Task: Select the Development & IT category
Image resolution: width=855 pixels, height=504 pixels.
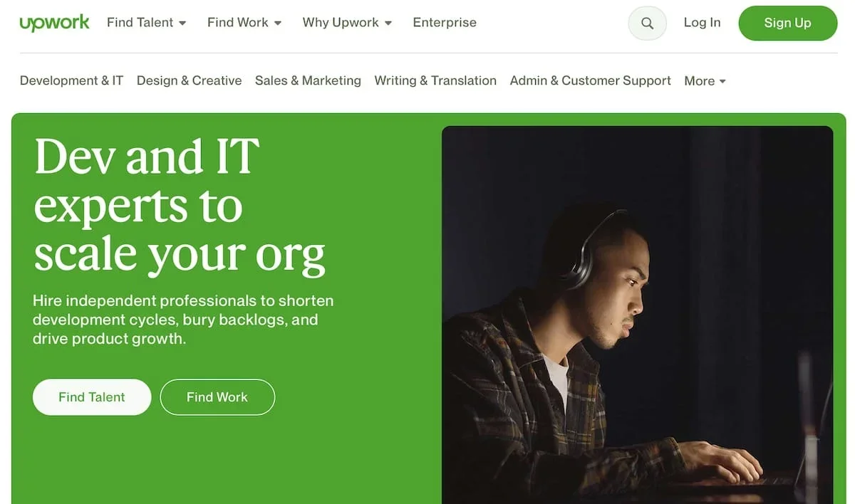Action: pos(71,80)
